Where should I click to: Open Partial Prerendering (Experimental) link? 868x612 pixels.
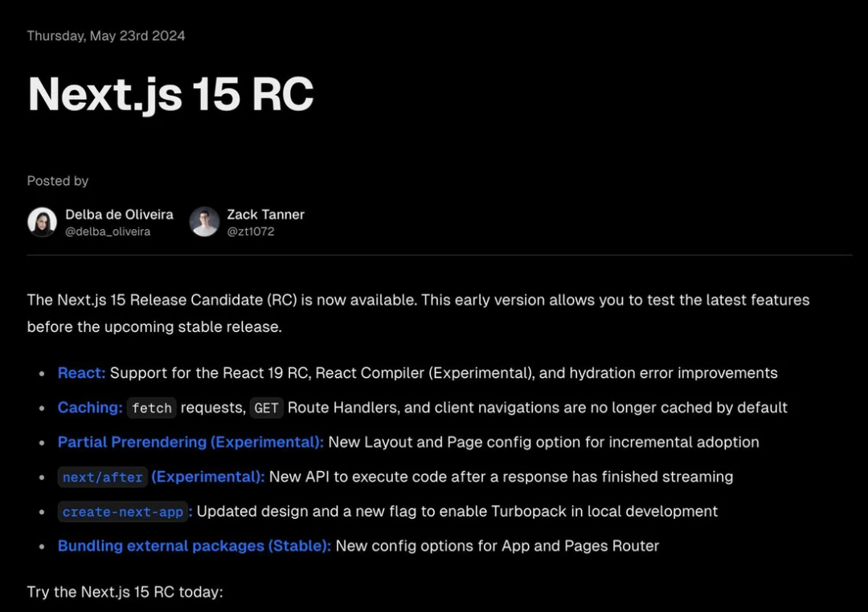click(190, 442)
